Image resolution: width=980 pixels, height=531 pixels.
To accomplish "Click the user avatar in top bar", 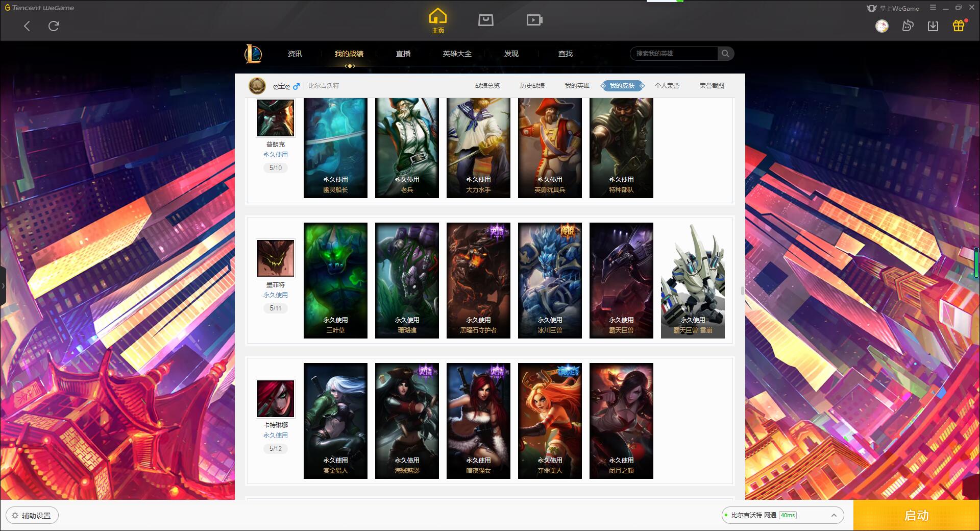I will 881,26.
